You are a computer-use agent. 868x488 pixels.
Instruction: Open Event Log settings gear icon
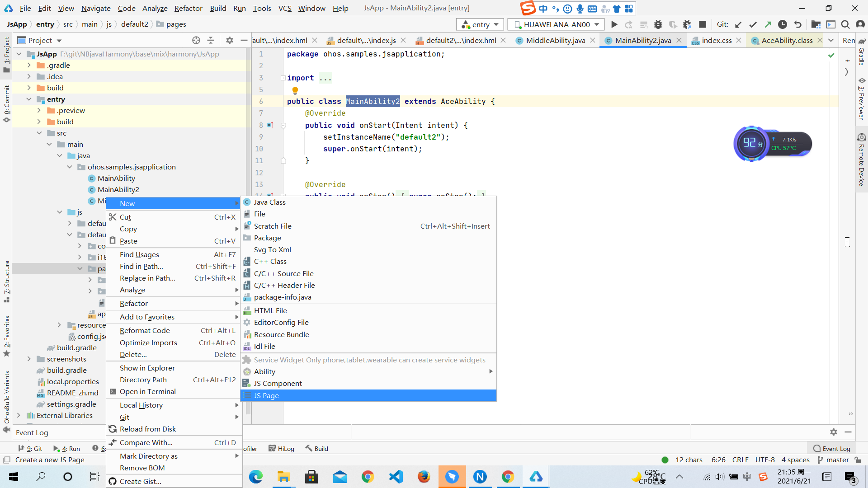tap(833, 432)
